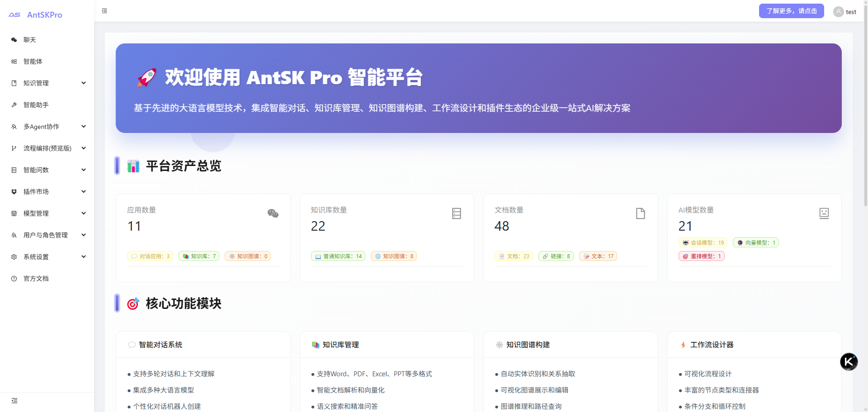This screenshot has height=412, width=868.
Task: Click the 官方文档 question icon
Action: [x=14, y=279]
